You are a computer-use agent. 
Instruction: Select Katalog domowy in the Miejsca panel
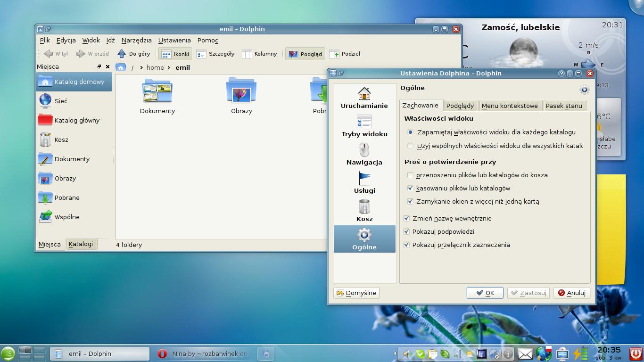pyautogui.click(x=74, y=82)
